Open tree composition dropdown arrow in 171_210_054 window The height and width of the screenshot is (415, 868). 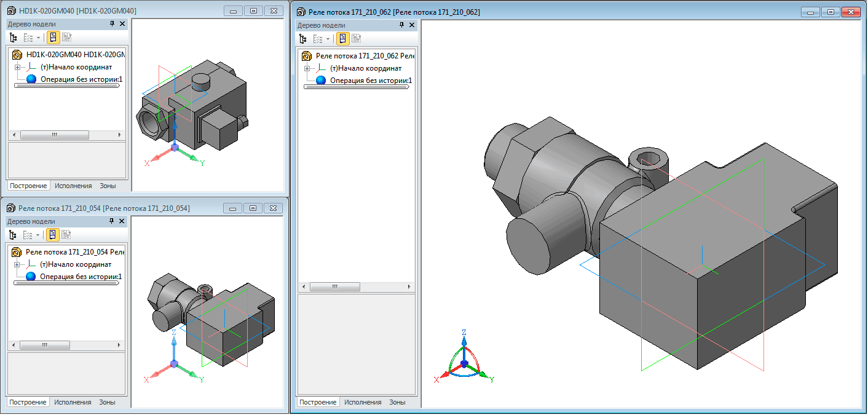38,235
